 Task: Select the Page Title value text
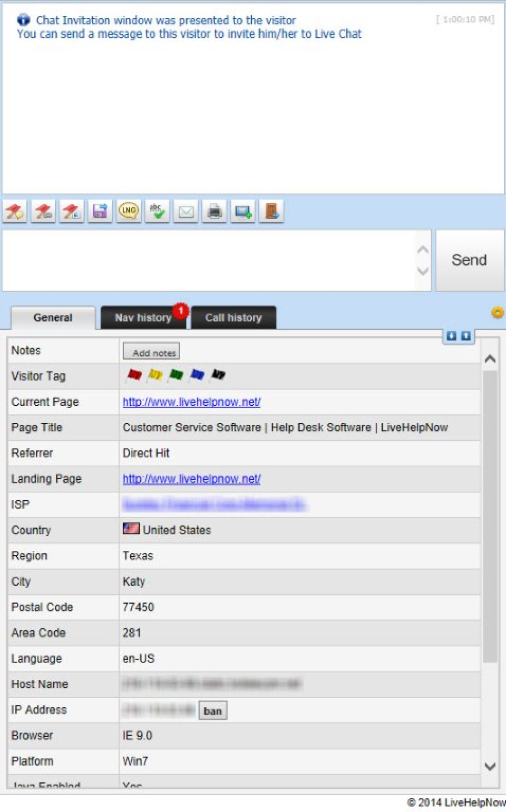click(285, 428)
